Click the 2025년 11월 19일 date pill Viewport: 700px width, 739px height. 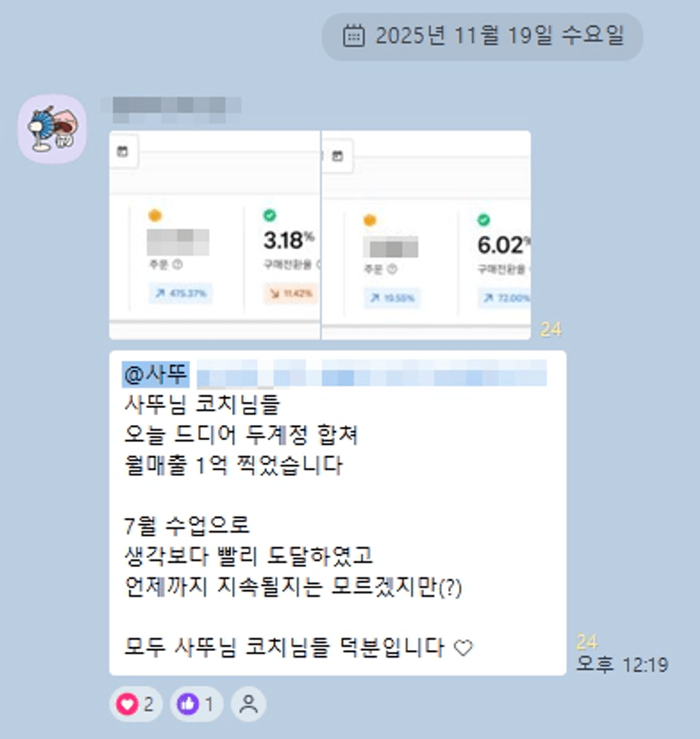(482, 36)
